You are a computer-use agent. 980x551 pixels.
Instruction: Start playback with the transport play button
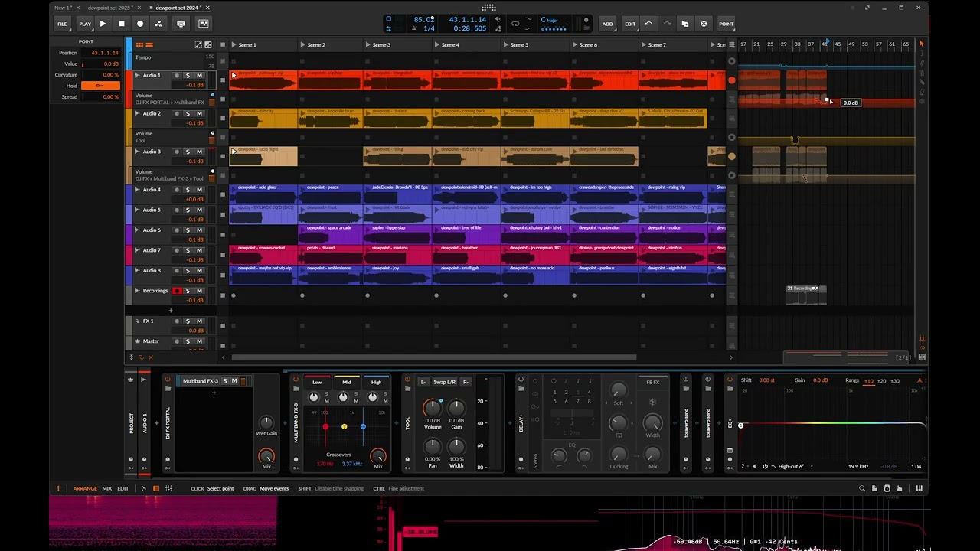pos(103,24)
